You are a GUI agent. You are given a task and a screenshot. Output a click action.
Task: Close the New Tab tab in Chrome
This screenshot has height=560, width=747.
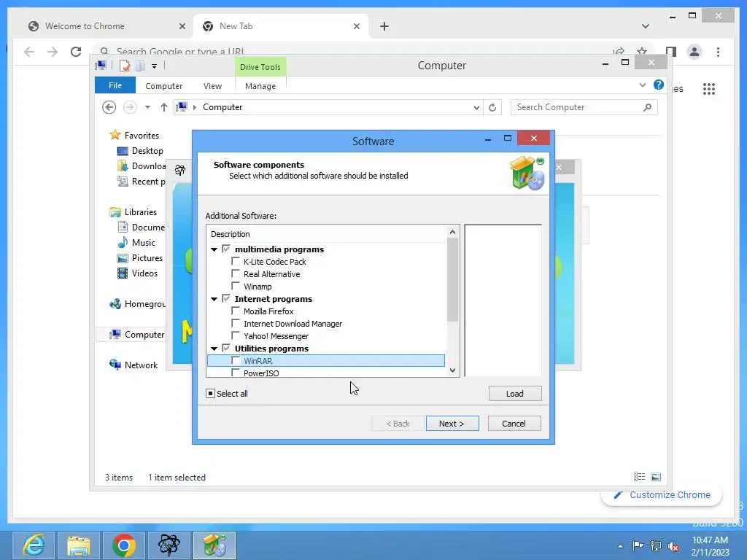(x=356, y=26)
